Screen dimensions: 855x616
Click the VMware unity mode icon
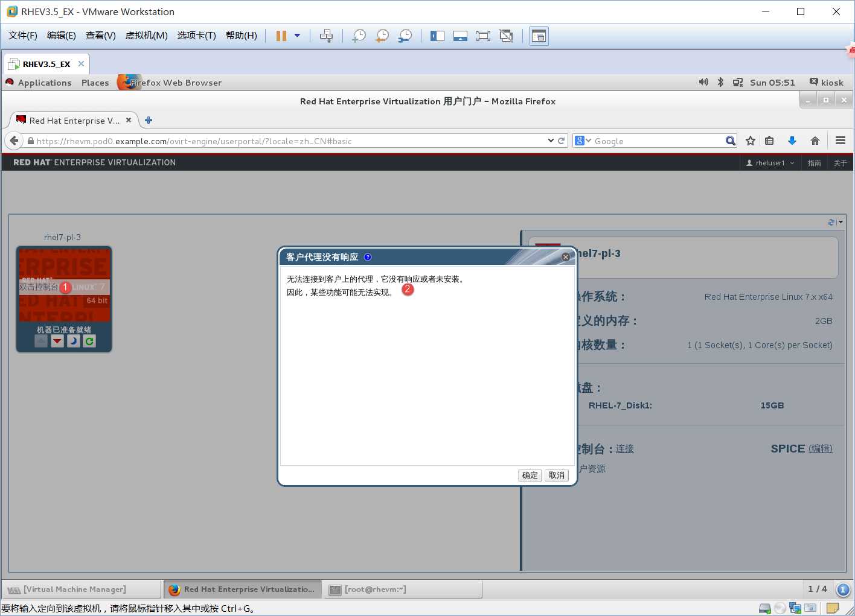pos(506,36)
